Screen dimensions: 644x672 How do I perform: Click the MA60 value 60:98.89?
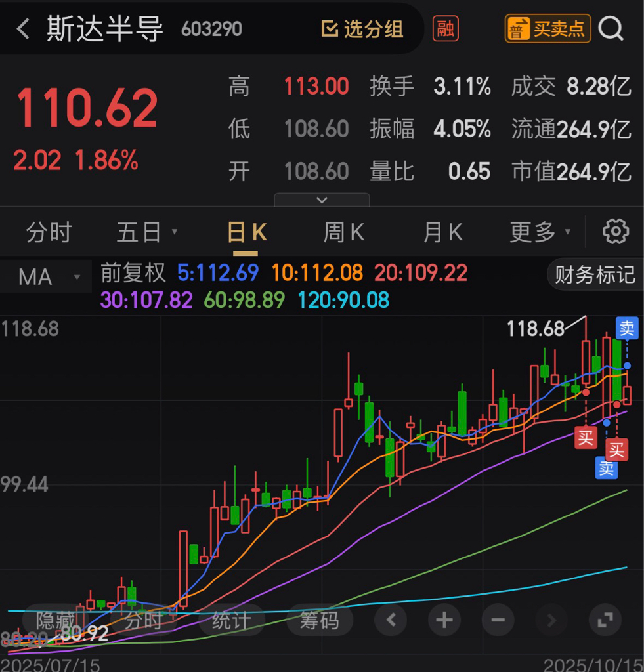pos(244,299)
